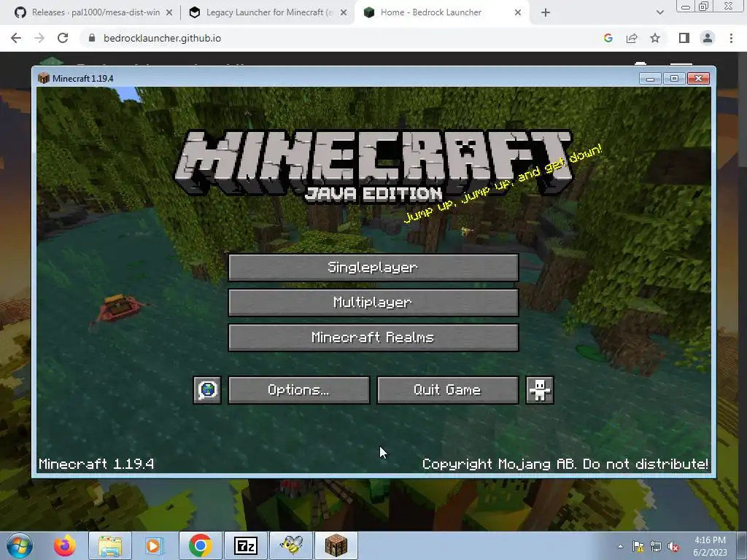The height and width of the screenshot is (560, 747).
Task: Go back in browser history
Action: point(16,38)
